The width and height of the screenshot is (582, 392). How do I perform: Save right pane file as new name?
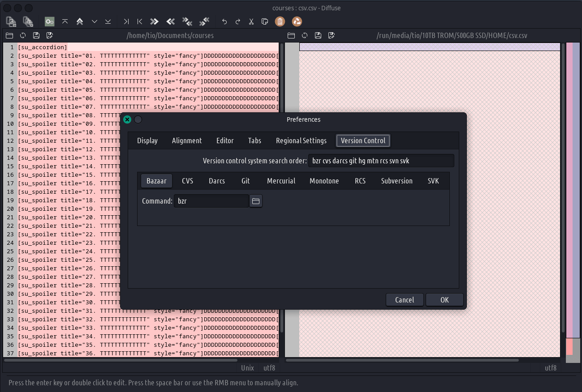[x=332, y=35]
